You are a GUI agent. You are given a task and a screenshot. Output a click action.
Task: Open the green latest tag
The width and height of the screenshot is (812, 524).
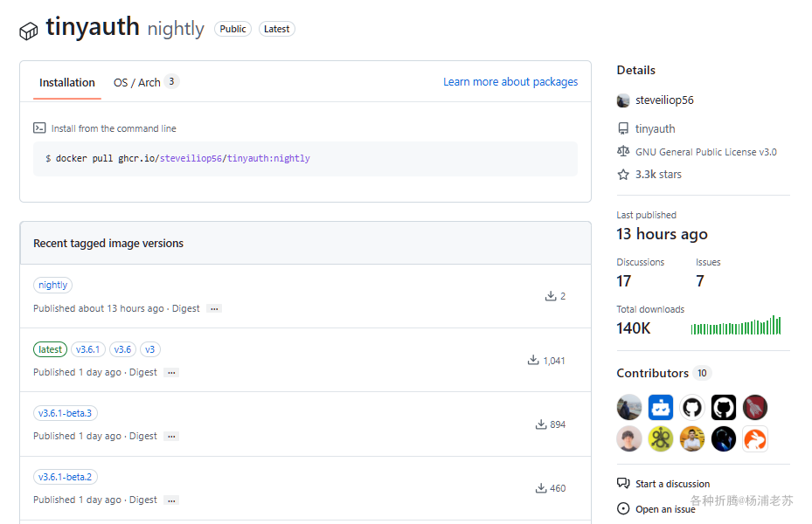(50, 349)
